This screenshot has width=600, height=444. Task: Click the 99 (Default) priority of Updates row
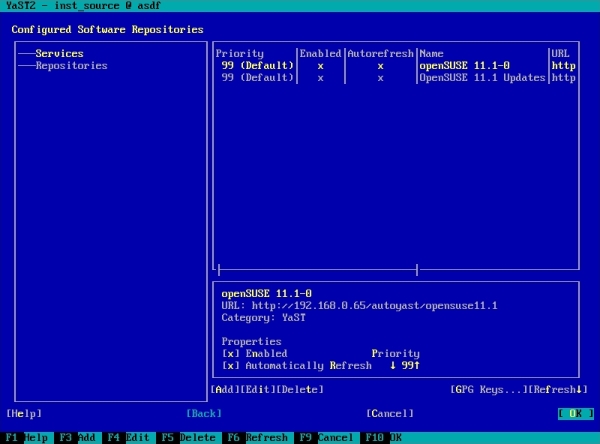pyautogui.click(x=257, y=78)
